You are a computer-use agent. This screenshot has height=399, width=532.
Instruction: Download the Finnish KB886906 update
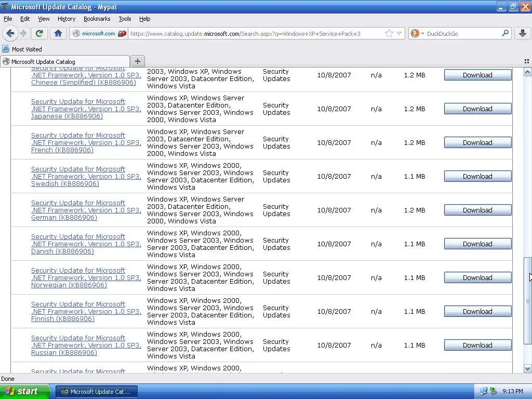point(477,311)
